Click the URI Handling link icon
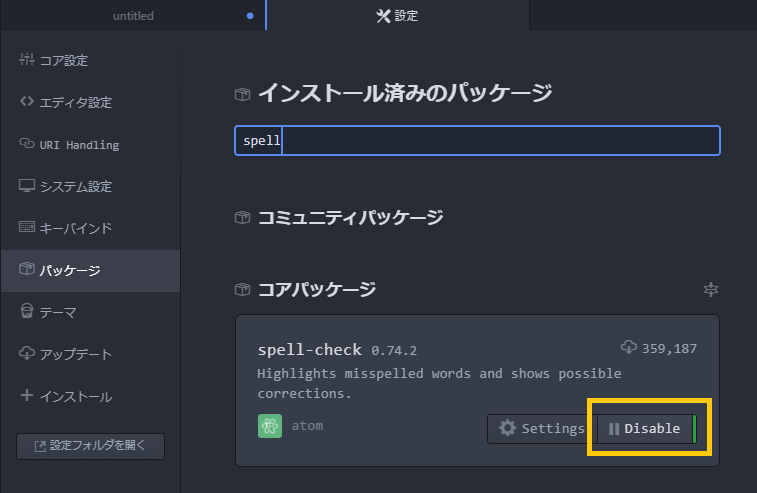 pos(27,143)
